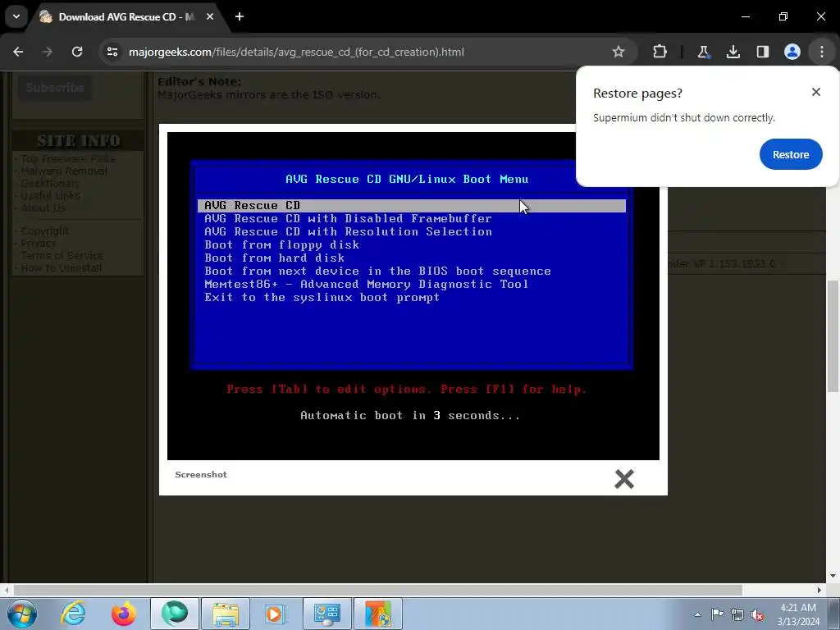840x630 pixels.
Task: Open the Geektionary link
Action: pyautogui.click(x=50, y=183)
